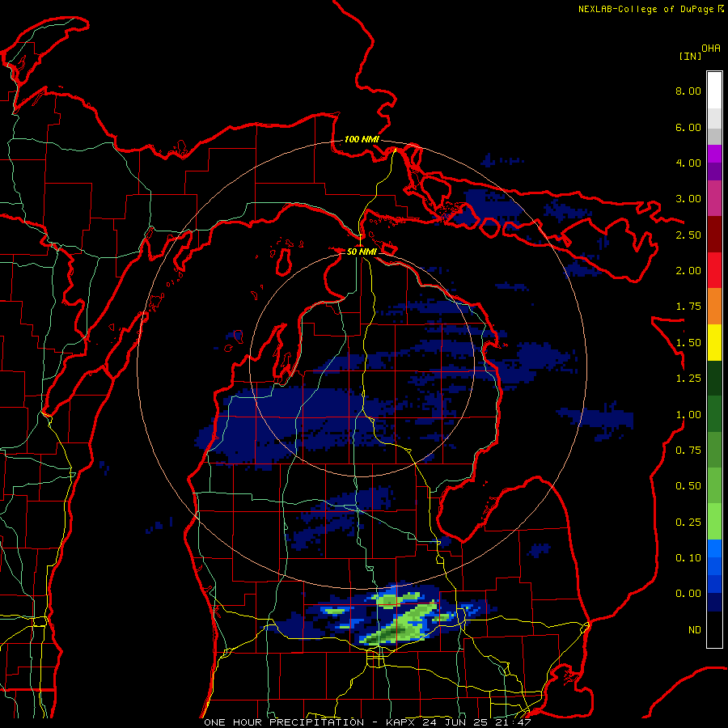Click the 1.75 legend value
This screenshot has width=728, height=728.
[x=688, y=307]
